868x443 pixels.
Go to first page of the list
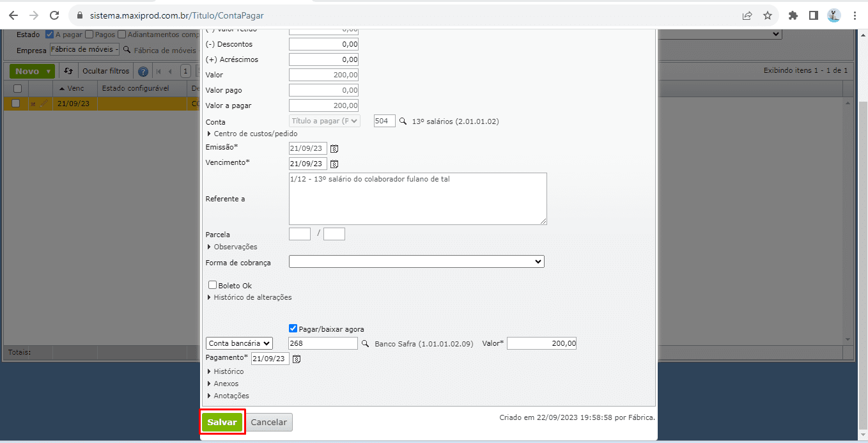159,72
